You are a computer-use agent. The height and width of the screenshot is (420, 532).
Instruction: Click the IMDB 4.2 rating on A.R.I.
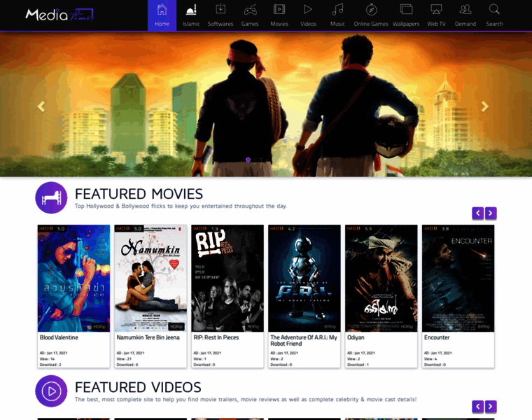coord(282,229)
